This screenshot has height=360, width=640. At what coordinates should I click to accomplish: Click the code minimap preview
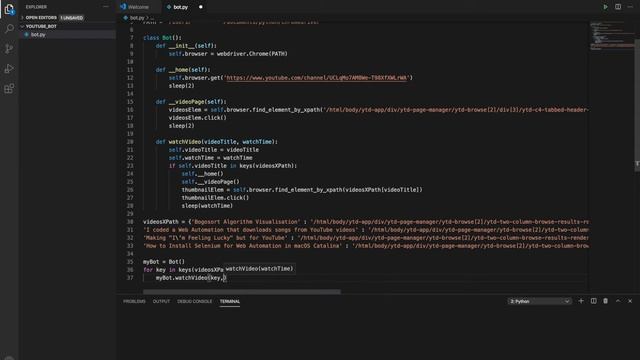tap(611, 37)
